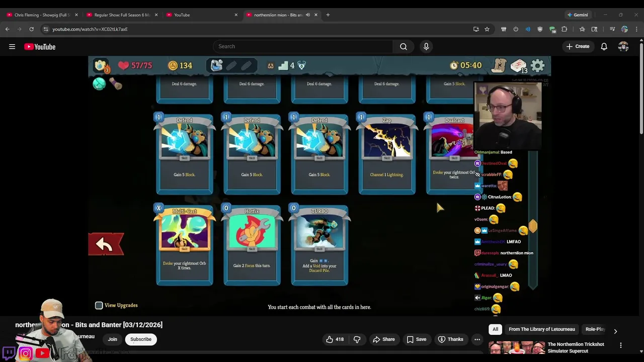Image resolution: width=644 pixels, height=362 pixels.
Task: Click the address bar URL
Action: (90, 29)
